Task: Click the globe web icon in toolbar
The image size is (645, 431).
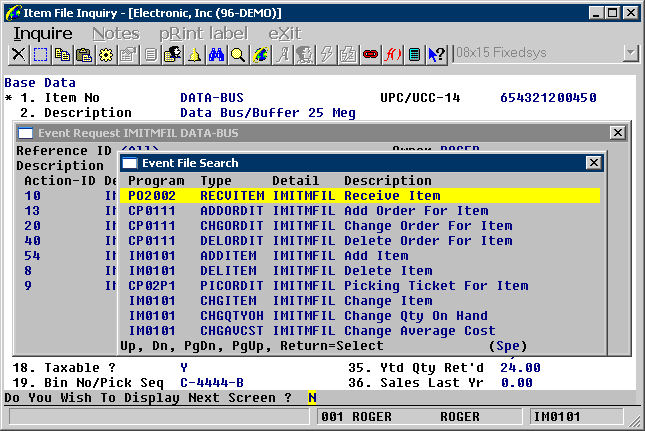Action: click(x=260, y=55)
